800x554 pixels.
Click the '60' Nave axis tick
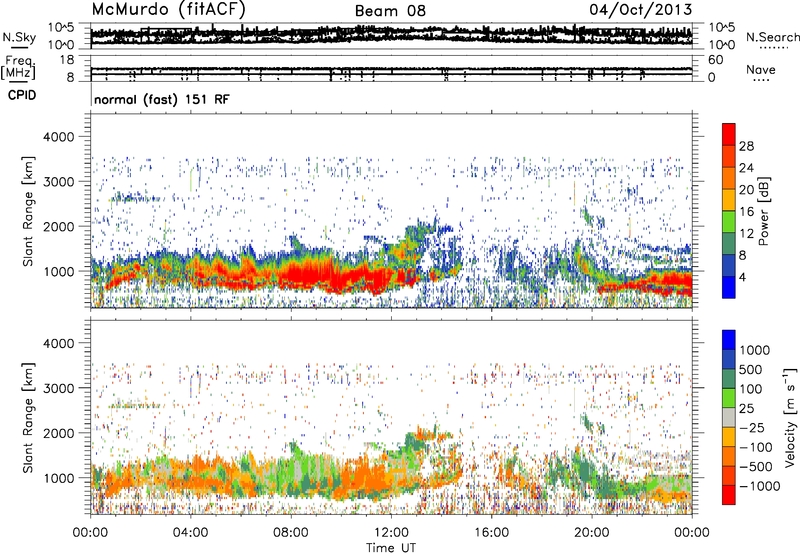715,60
